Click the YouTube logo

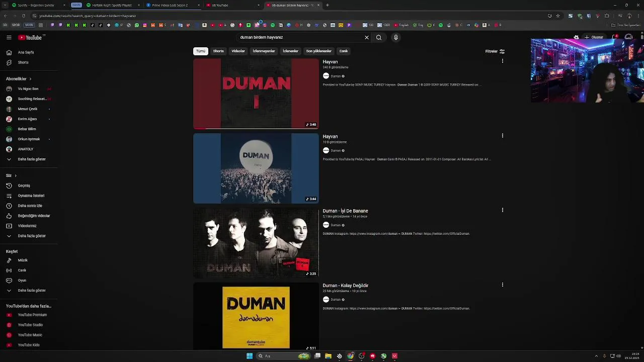click(x=30, y=37)
